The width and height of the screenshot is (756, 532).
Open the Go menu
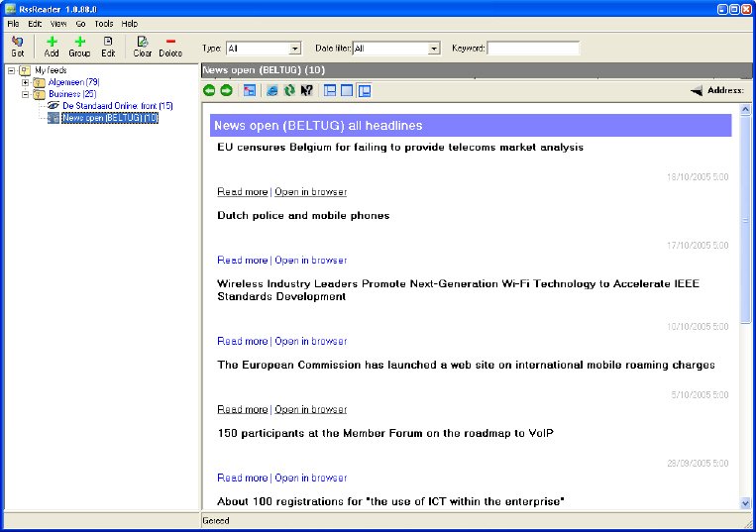click(x=80, y=23)
